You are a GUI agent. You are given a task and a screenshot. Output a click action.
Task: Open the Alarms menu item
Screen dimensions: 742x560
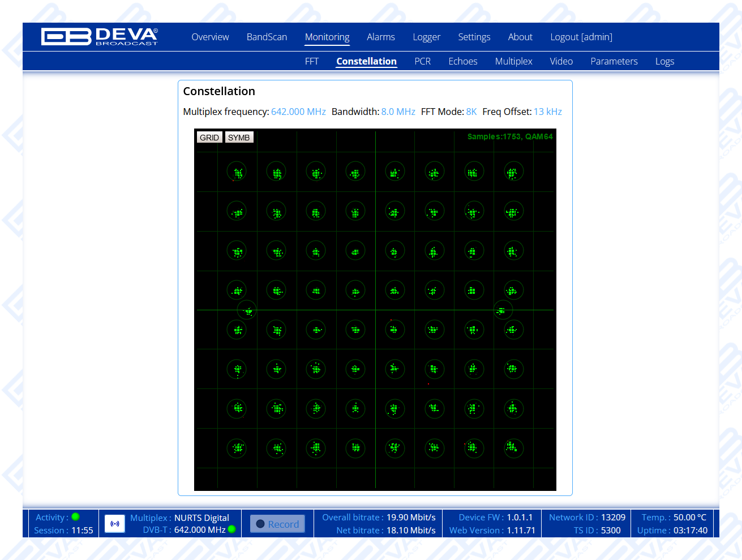coord(380,37)
